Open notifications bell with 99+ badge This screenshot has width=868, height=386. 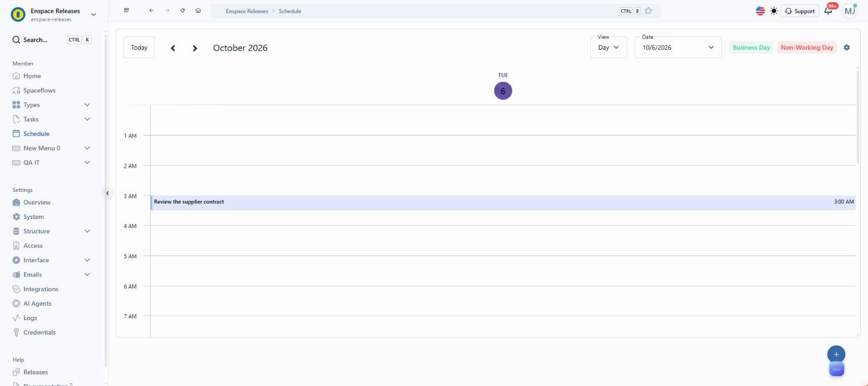pyautogui.click(x=828, y=11)
